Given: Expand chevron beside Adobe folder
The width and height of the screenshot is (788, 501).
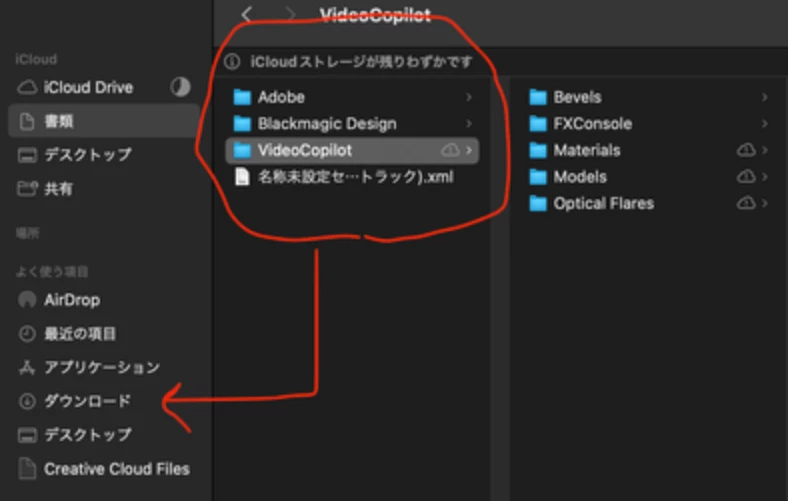Looking at the screenshot, I should (469, 97).
